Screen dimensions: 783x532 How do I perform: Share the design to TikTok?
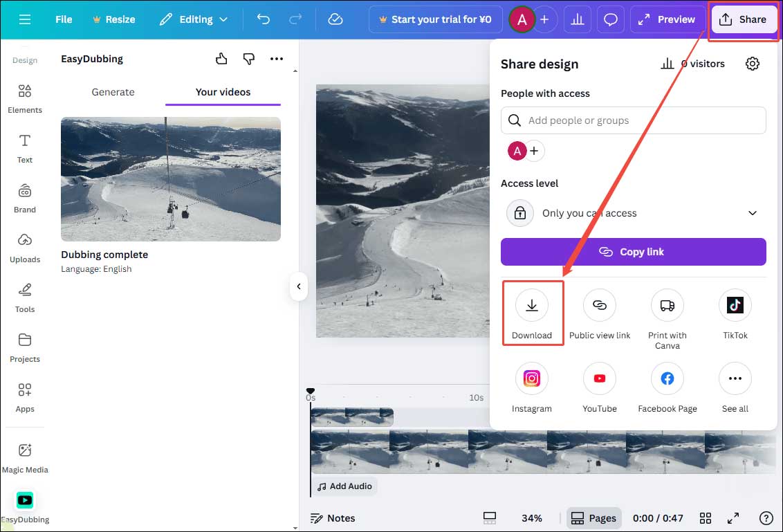pos(735,305)
